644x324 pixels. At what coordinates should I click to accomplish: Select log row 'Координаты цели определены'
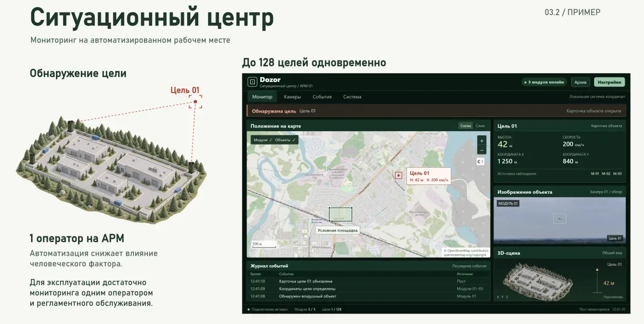click(368, 289)
